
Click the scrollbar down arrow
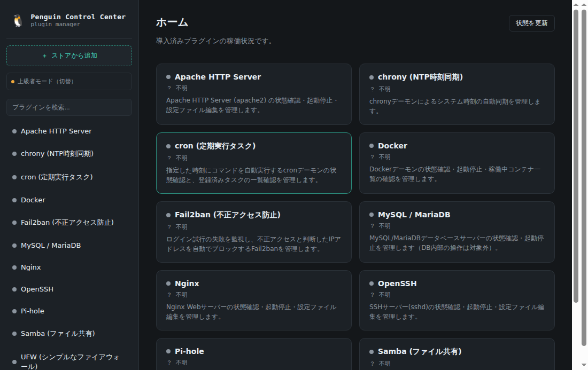pos(584,365)
